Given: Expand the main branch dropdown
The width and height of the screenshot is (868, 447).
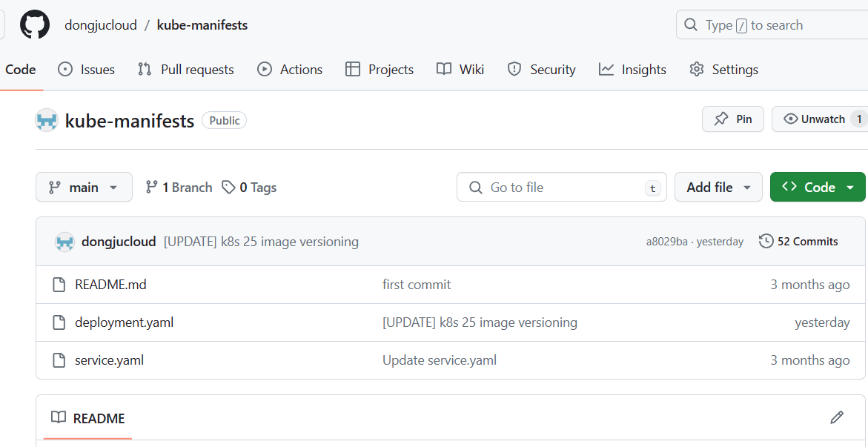Looking at the screenshot, I should click(85, 188).
